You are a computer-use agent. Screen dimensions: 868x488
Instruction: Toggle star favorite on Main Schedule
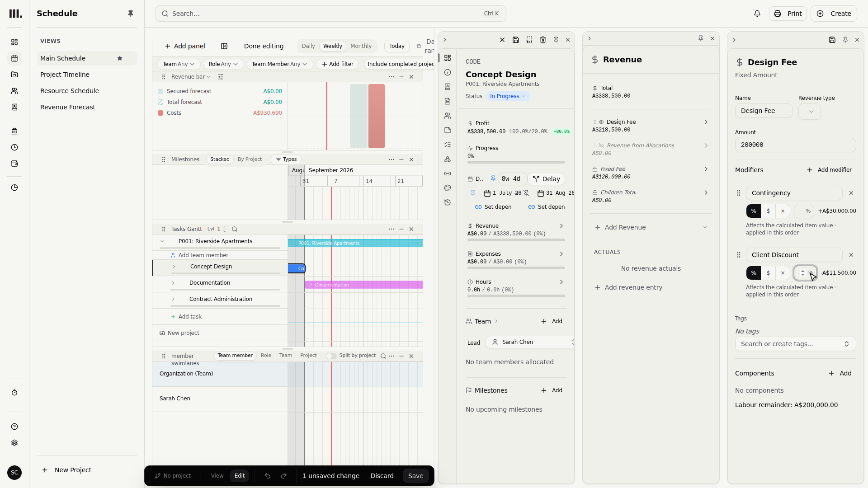tap(120, 58)
